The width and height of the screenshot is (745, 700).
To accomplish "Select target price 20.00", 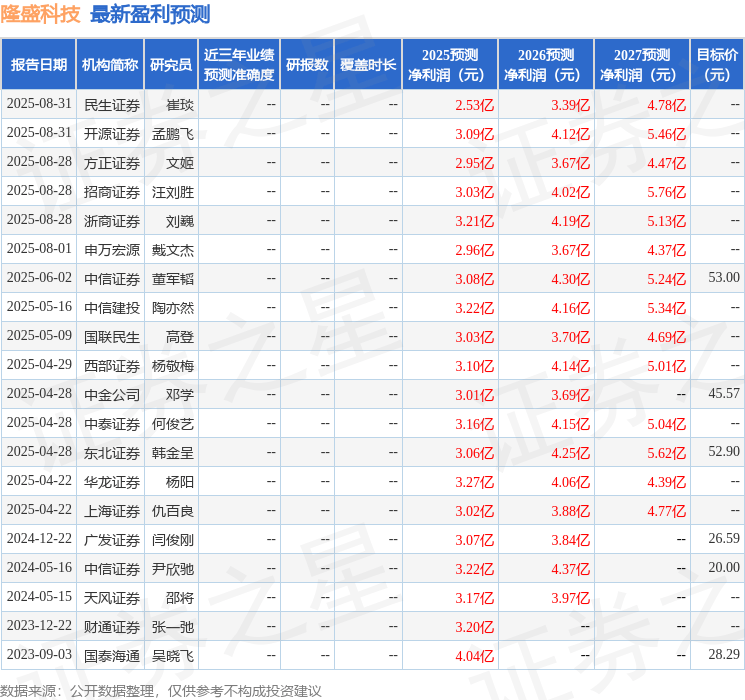I will coord(724,567).
